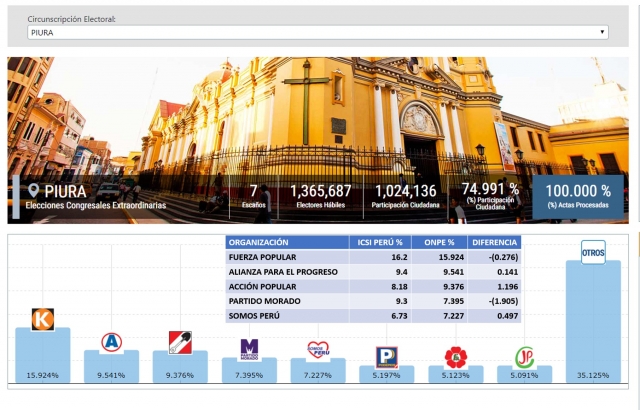
Task: Click the Acción Popular red shovel logo
Action: click(180, 341)
